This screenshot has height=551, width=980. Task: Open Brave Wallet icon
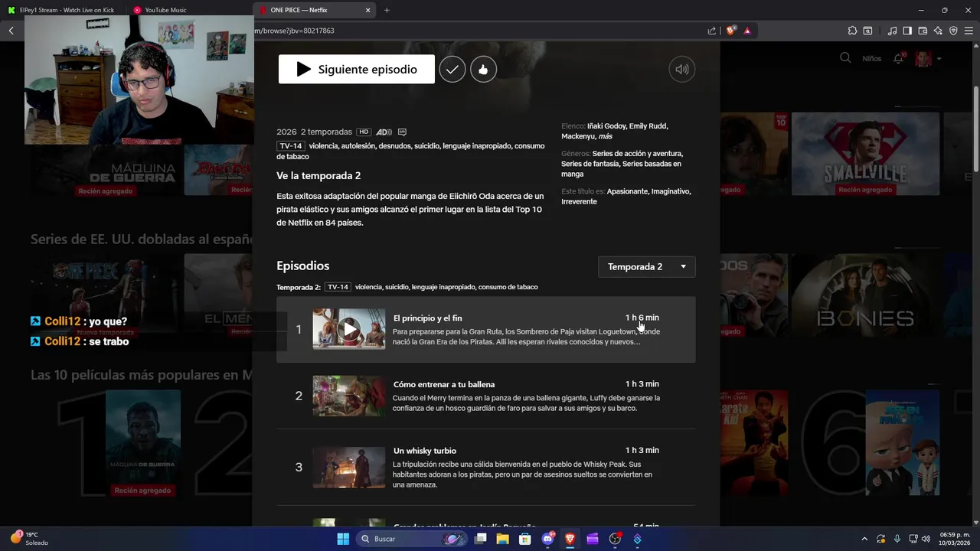click(x=923, y=31)
